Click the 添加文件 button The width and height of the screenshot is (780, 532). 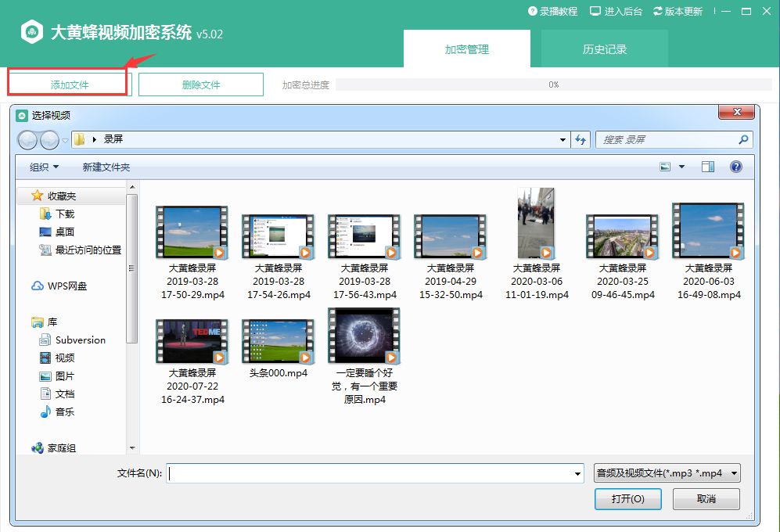pos(70,84)
